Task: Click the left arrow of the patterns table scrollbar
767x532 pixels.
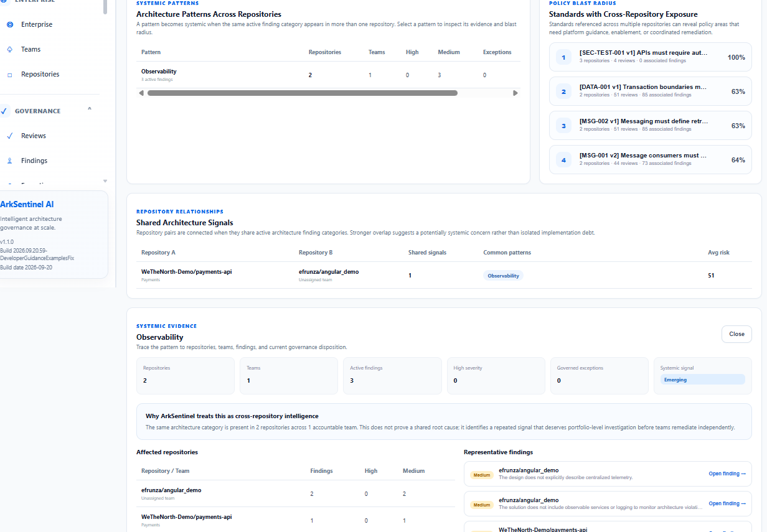Action: (x=141, y=93)
